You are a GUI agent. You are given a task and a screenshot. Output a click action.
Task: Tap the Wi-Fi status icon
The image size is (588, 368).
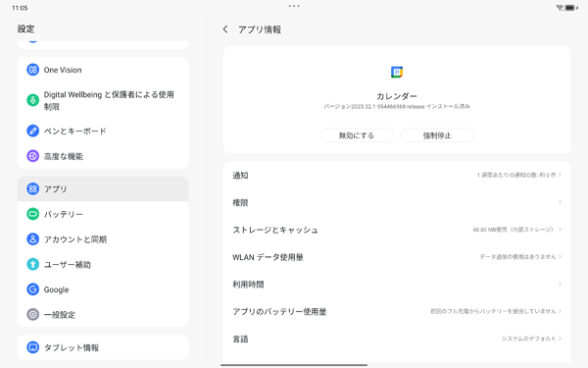coord(560,8)
